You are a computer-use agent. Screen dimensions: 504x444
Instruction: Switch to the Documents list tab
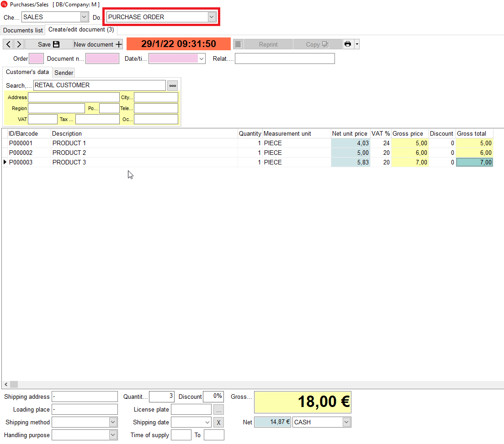pos(23,31)
